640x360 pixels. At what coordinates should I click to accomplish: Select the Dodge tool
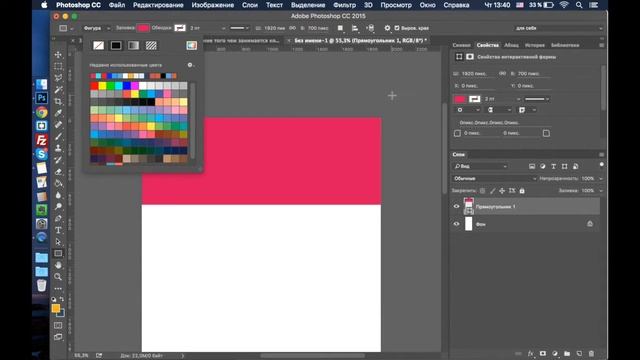(x=58, y=207)
